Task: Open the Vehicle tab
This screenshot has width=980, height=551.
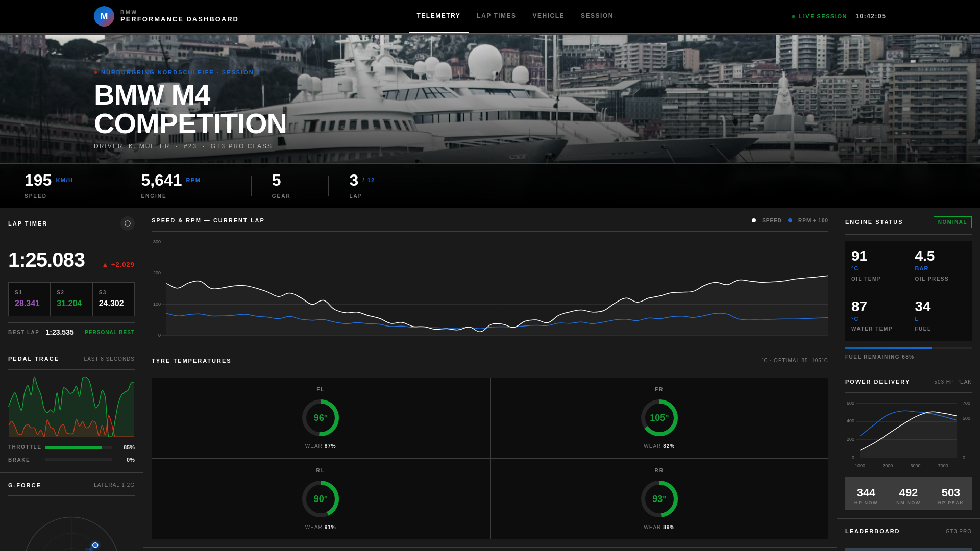Action: pyautogui.click(x=548, y=16)
